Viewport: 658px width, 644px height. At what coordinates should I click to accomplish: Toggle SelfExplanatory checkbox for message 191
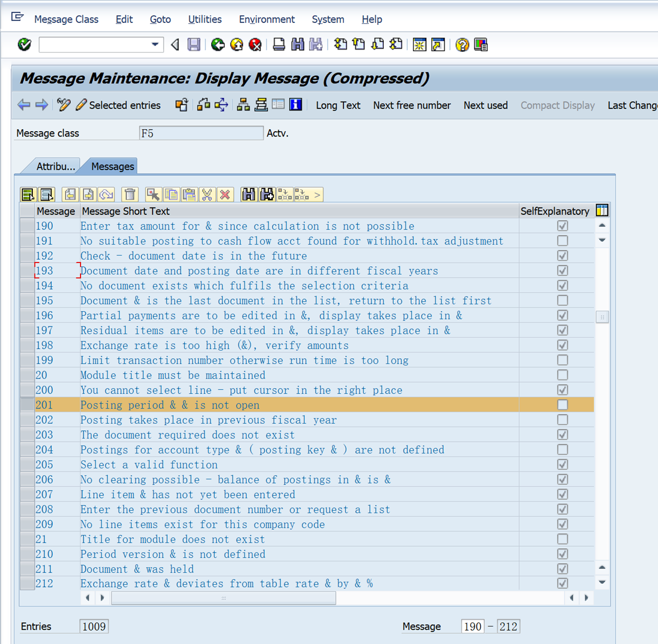pyautogui.click(x=562, y=241)
